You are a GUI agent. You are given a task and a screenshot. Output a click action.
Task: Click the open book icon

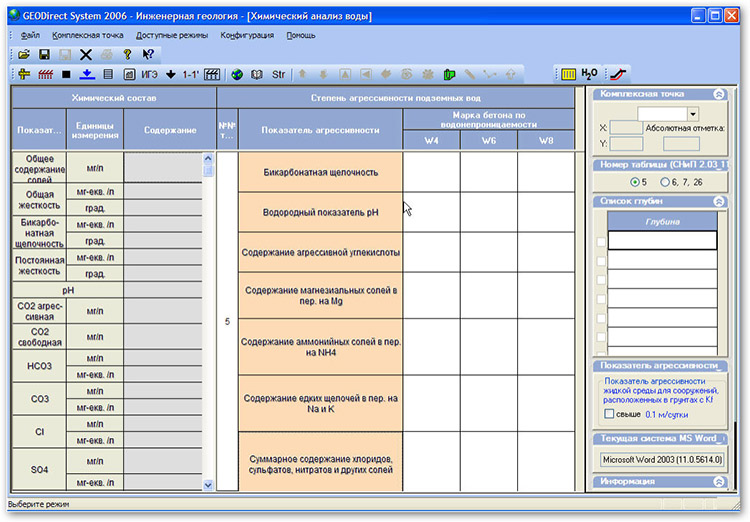click(257, 74)
